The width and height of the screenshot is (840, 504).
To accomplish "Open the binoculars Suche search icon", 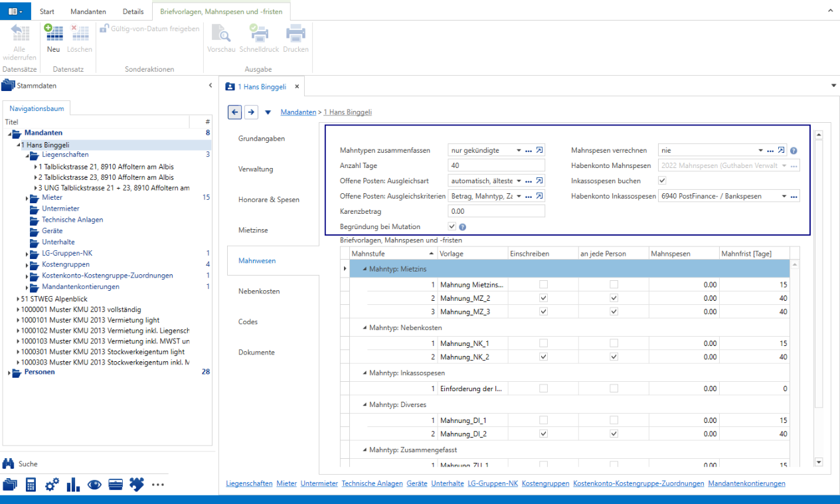I will click(x=9, y=463).
